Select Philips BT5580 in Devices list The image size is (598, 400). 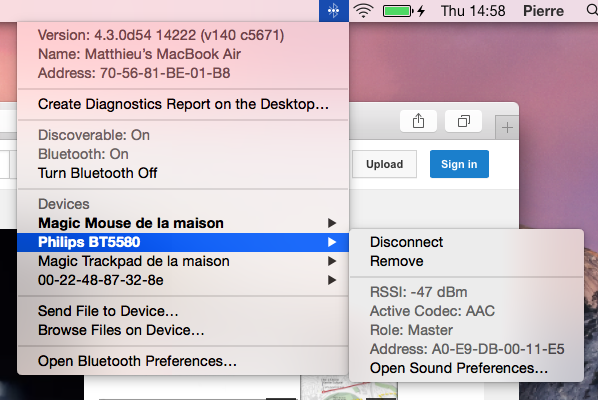183,242
